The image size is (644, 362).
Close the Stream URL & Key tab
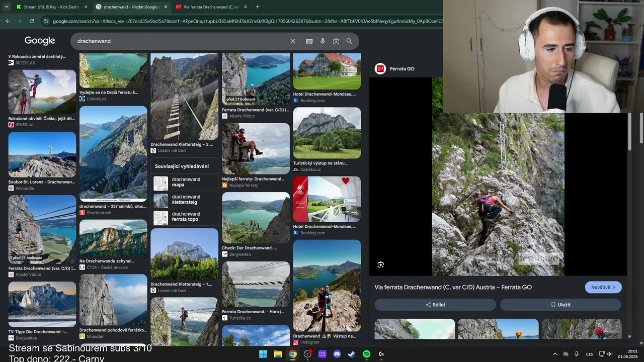point(86,7)
